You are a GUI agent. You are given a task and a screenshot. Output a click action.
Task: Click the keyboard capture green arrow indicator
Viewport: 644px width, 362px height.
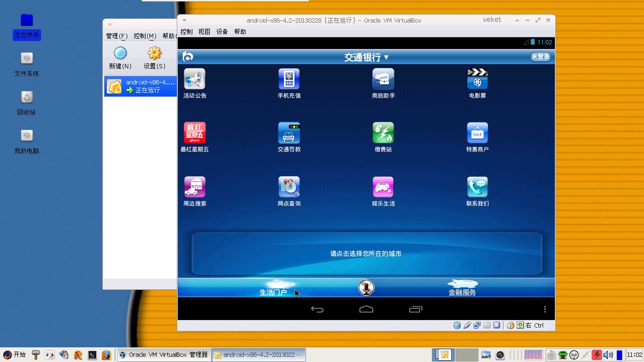520,325
